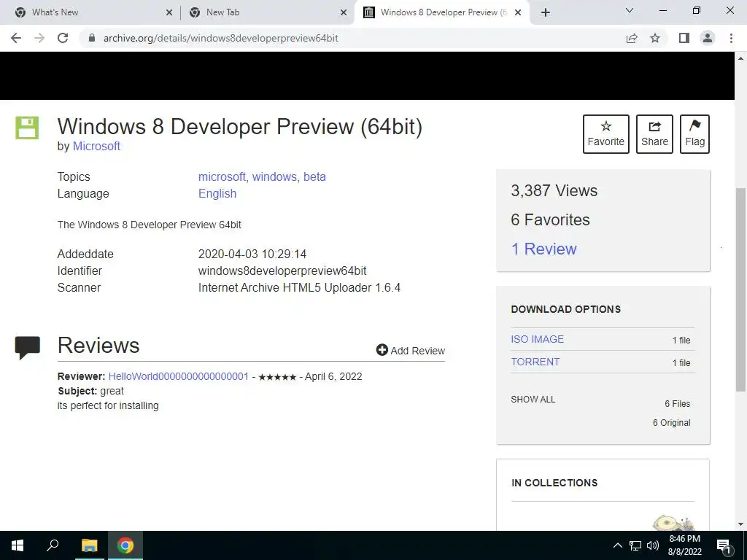The width and height of the screenshot is (747, 560).
Task: Click the Favorite star button
Action: click(x=606, y=134)
